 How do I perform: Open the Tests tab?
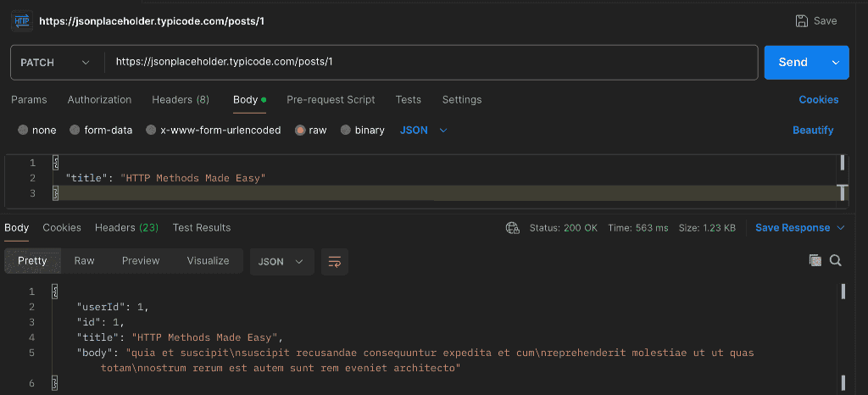(x=408, y=99)
